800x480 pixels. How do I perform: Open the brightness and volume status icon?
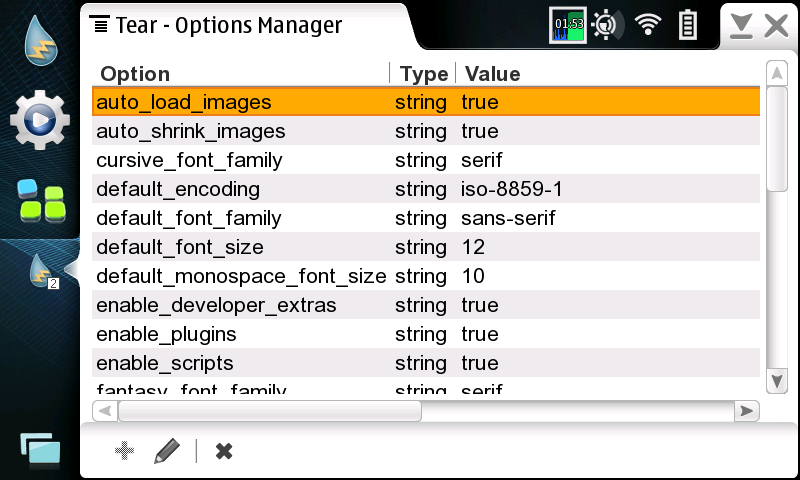point(607,24)
